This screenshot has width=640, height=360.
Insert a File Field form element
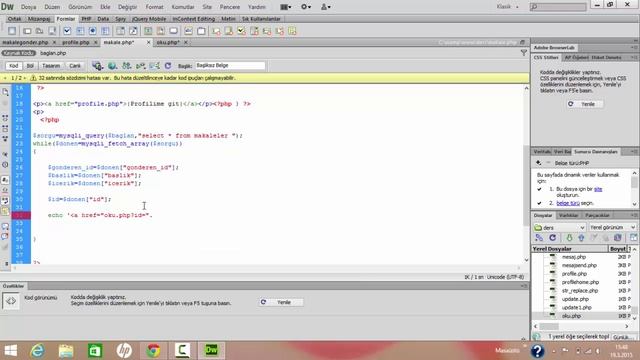coord(161,31)
